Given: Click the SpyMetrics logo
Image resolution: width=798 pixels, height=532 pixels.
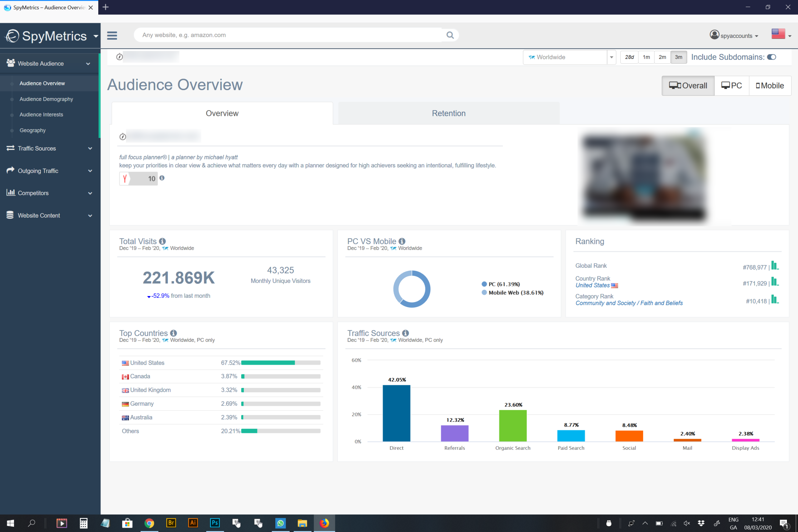Looking at the screenshot, I should click(46, 36).
